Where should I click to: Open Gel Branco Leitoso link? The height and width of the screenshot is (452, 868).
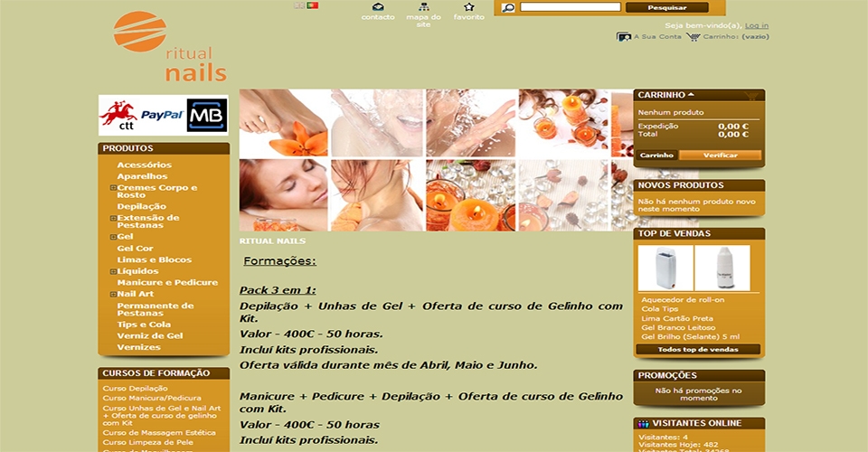click(x=678, y=327)
